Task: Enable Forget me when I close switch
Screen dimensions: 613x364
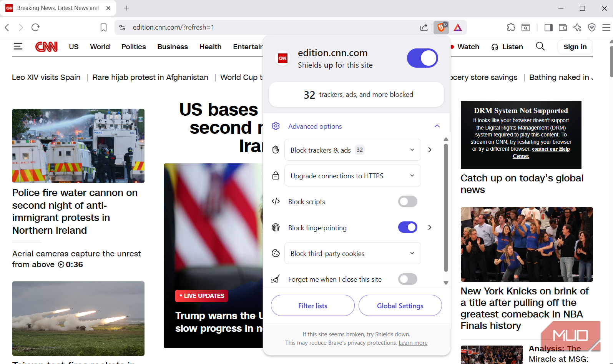Action: coord(408,279)
